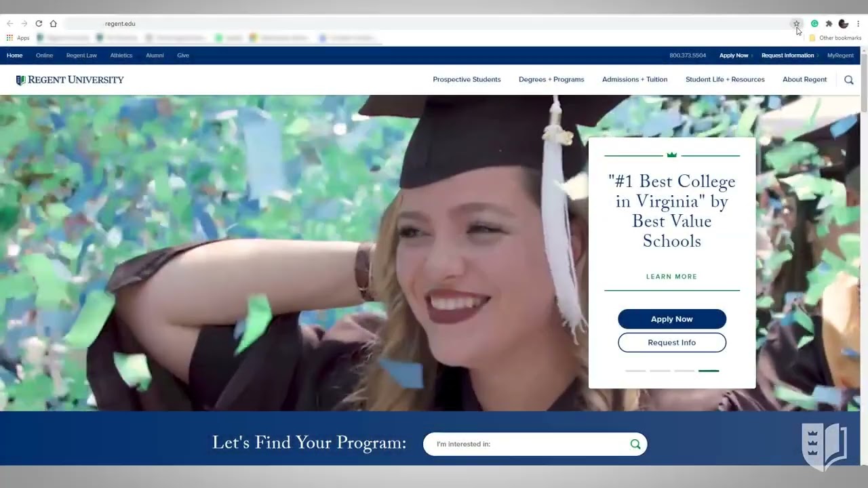
Task: Open the Alumni top bar link
Action: pos(155,56)
